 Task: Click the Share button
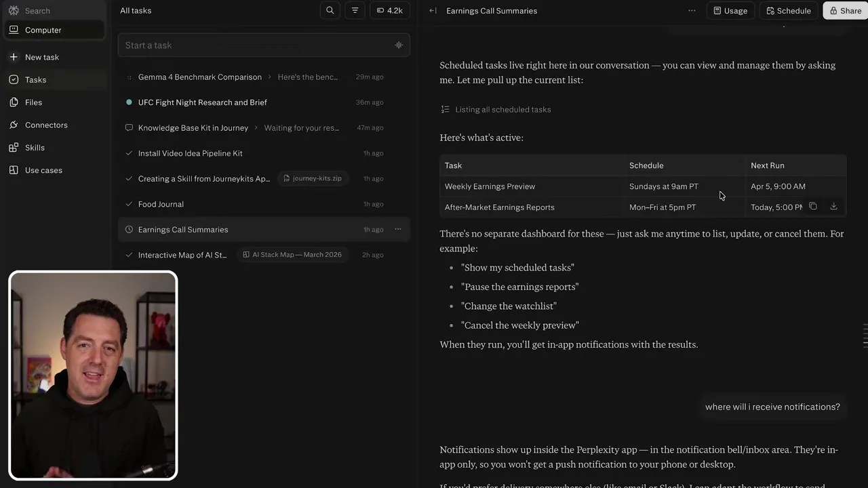[845, 10]
